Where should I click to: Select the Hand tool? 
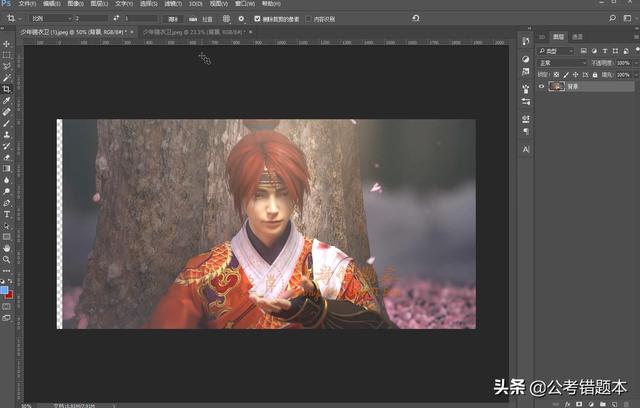coord(7,248)
